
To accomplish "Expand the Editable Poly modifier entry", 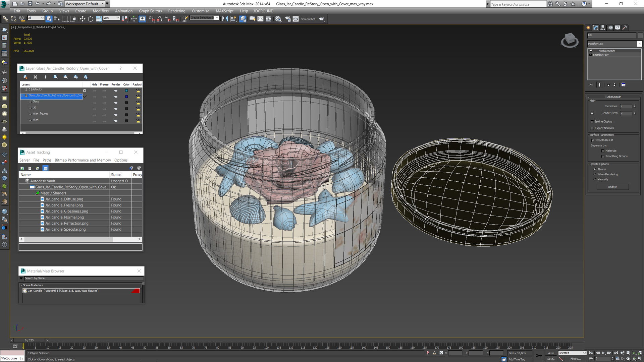I will [x=591, y=55].
